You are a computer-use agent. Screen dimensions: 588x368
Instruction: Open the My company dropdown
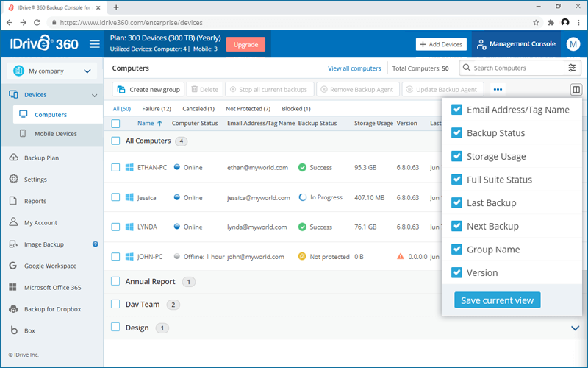(x=51, y=71)
